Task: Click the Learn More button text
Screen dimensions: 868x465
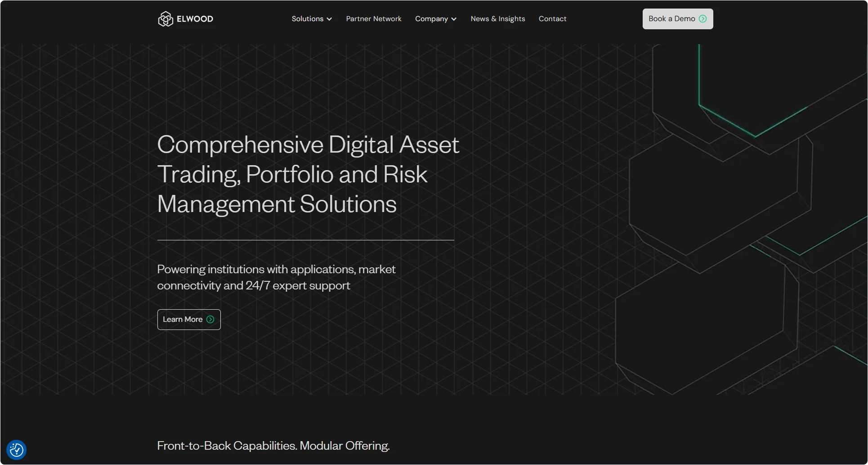Action: tap(182, 320)
